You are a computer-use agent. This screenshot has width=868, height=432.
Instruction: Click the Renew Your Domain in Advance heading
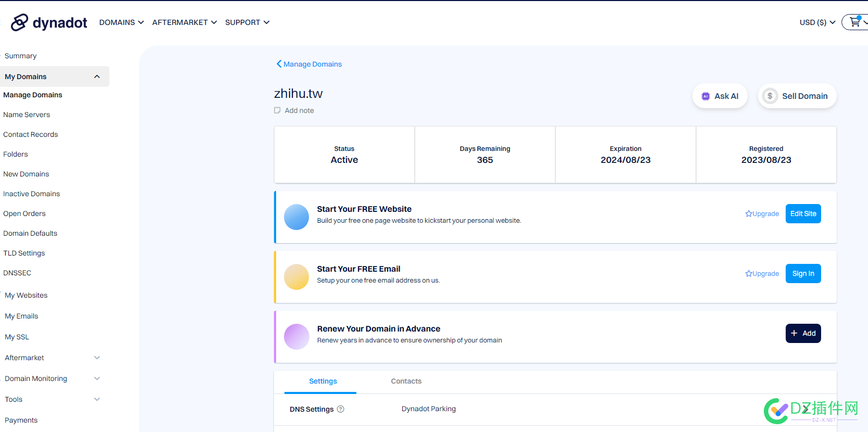tap(379, 328)
